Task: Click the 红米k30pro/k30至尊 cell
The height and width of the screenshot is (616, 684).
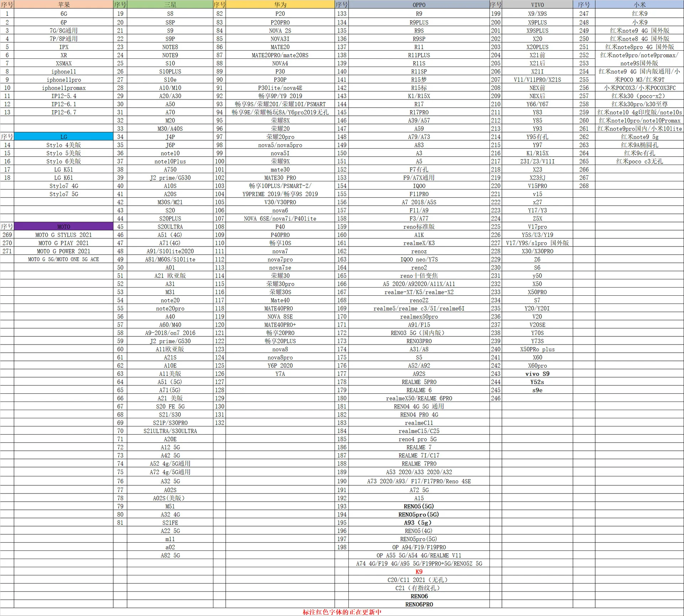Action: point(639,104)
